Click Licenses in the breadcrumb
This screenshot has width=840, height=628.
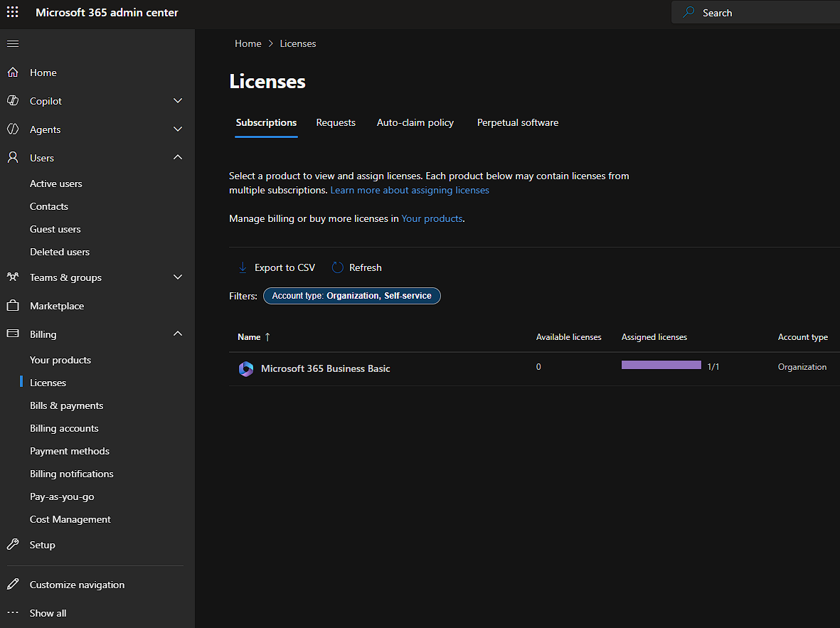click(x=298, y=43)
